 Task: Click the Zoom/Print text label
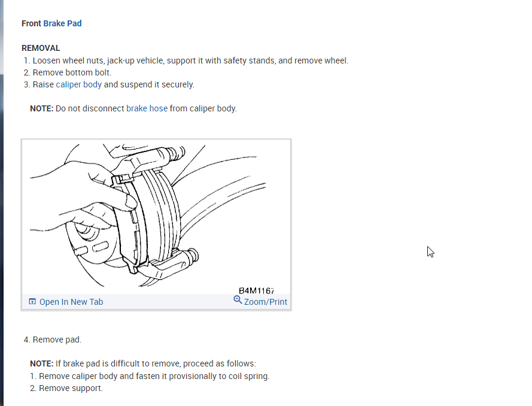point(266,302)
